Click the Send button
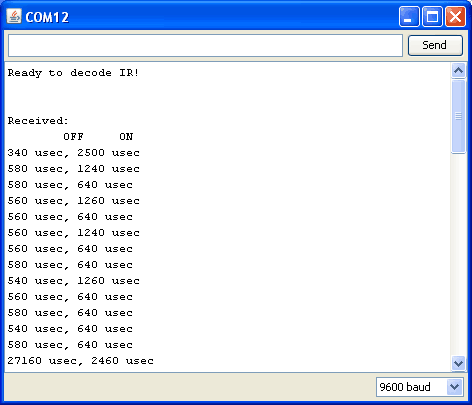Image resolution: width=472 pixels, height=405 pixels. click(x=435, y=45)
